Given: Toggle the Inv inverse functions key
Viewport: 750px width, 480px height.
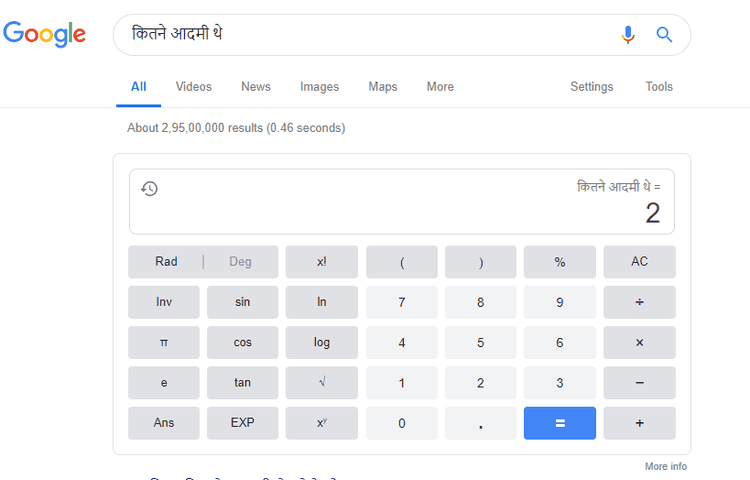Looking at the screenshot, I should [x=164, y=302].
